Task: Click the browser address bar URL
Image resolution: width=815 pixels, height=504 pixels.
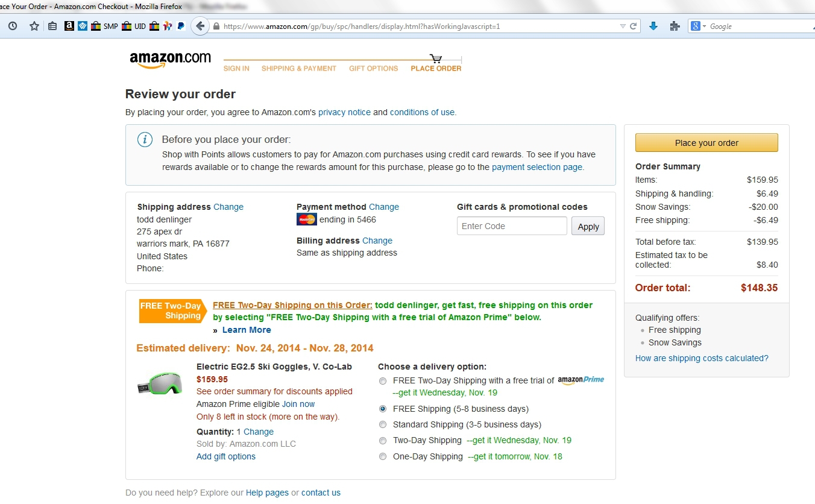Action: 362,26
